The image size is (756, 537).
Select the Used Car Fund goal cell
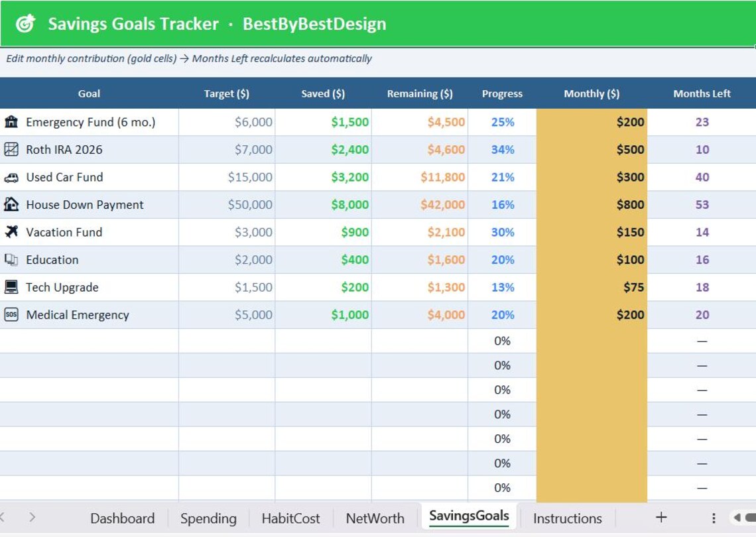pos(90,177)
